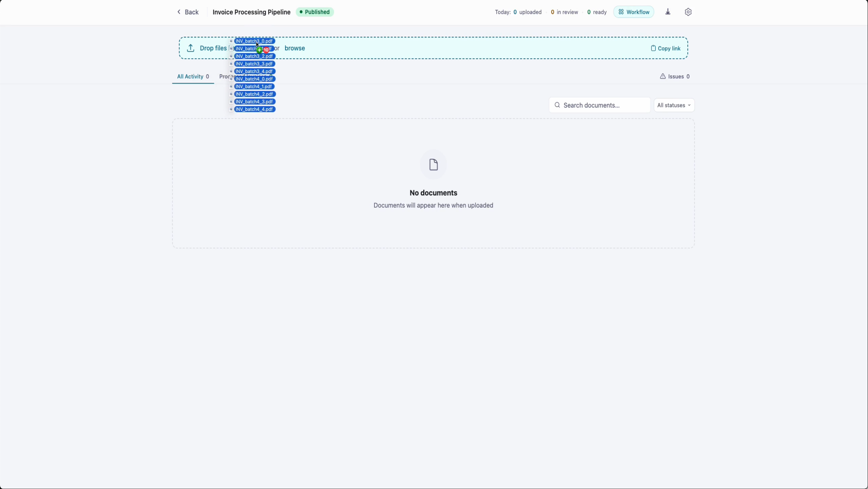Click the grid icon inside Workflow button
Viewport: 868px width, 489px height.
click(621, 12)
